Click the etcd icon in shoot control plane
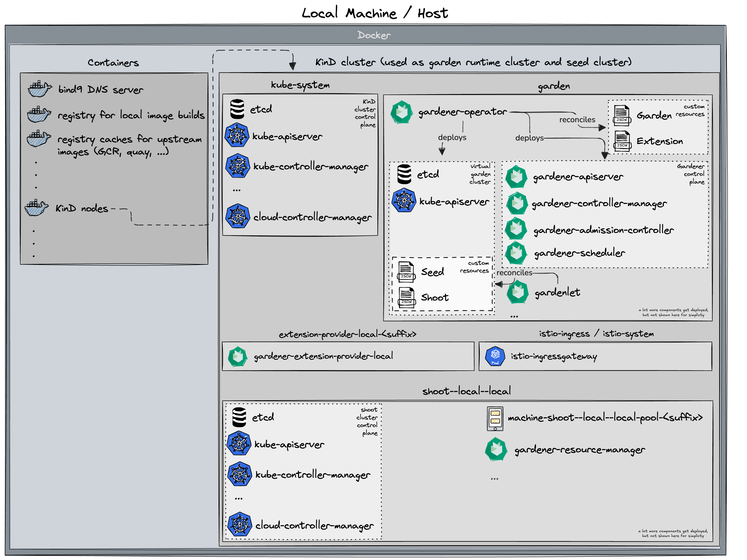This screenshot has height=560, width=747. coord(239,417)
